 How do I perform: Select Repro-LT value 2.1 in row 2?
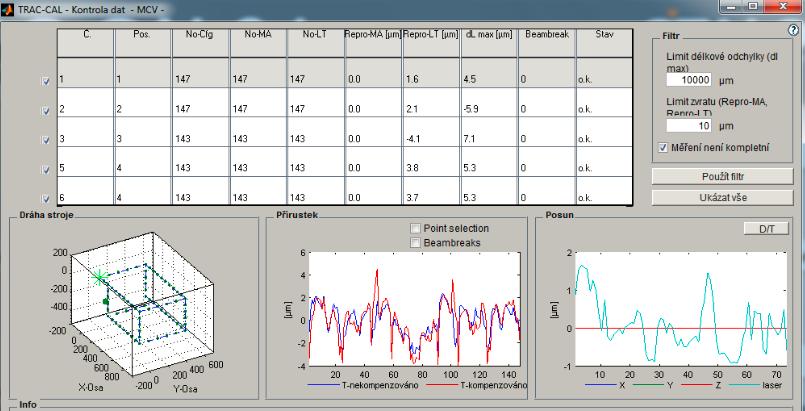[x=412, y=109]
